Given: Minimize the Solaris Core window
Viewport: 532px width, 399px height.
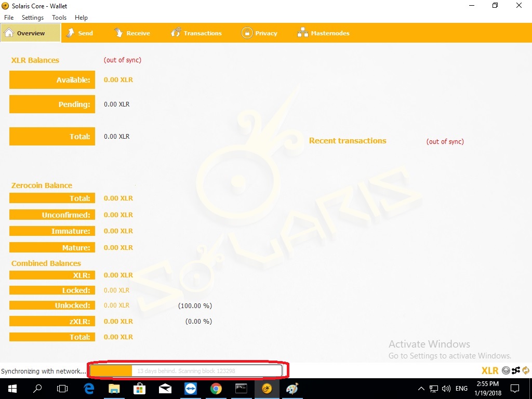Looking at the screenshot, I should point(472,5).
